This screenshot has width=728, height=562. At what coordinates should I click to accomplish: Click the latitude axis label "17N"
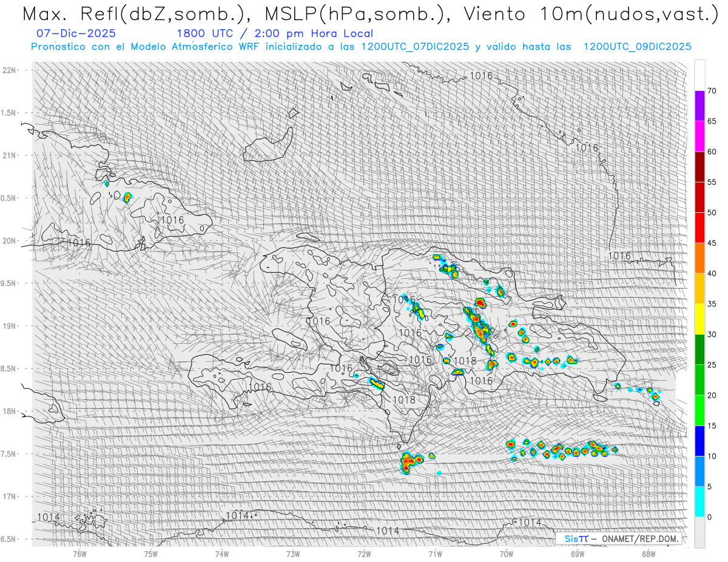click(x=10, y=497)
